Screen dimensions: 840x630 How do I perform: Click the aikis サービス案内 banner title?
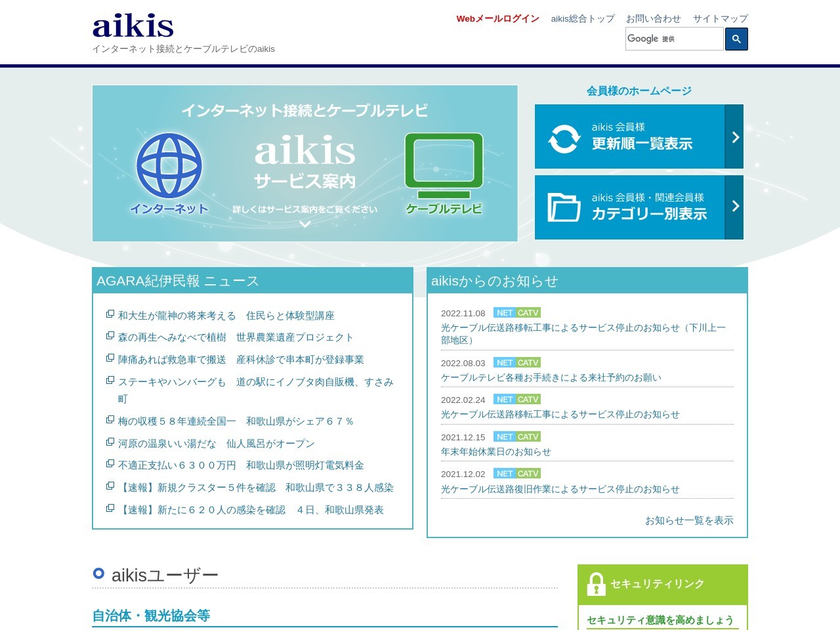click(305, 162)
